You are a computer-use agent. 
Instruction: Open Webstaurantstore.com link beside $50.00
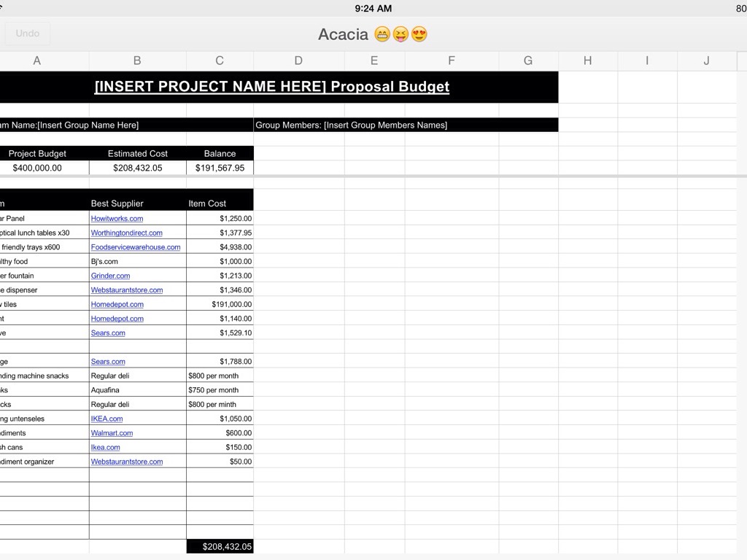(x=126, y=462)
